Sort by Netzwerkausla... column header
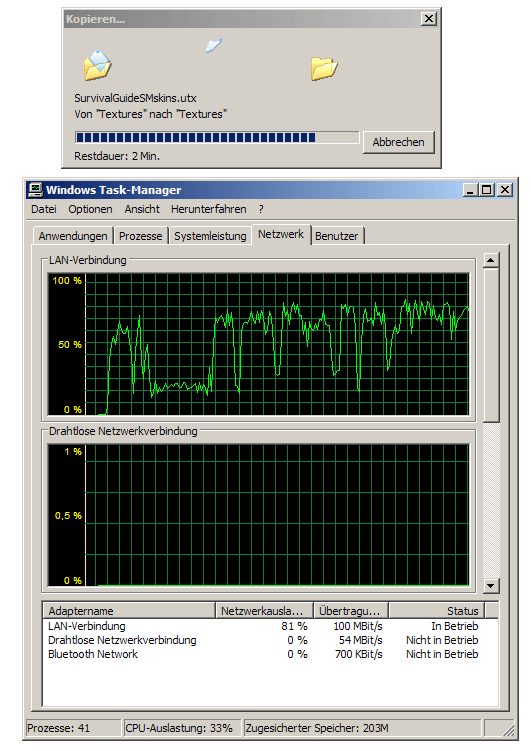Screen dimensions: 531x751 264,611
